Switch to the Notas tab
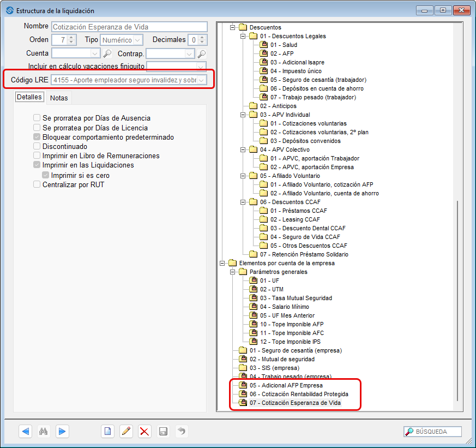This screenshot has width=476, height=448. [x=59, y=98]
